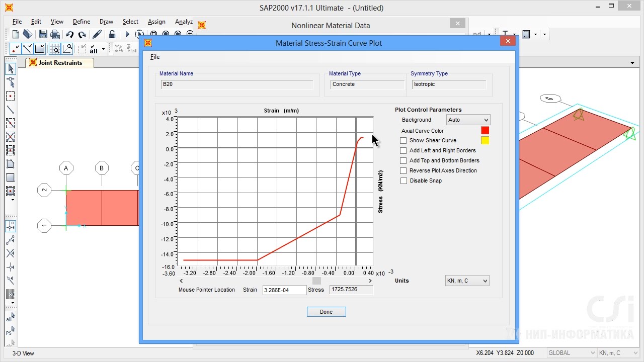Enable Add Left and Right Borders
The height and width of the screenshot is (362, 644).
pyautogui.click(x=404, y=151)
